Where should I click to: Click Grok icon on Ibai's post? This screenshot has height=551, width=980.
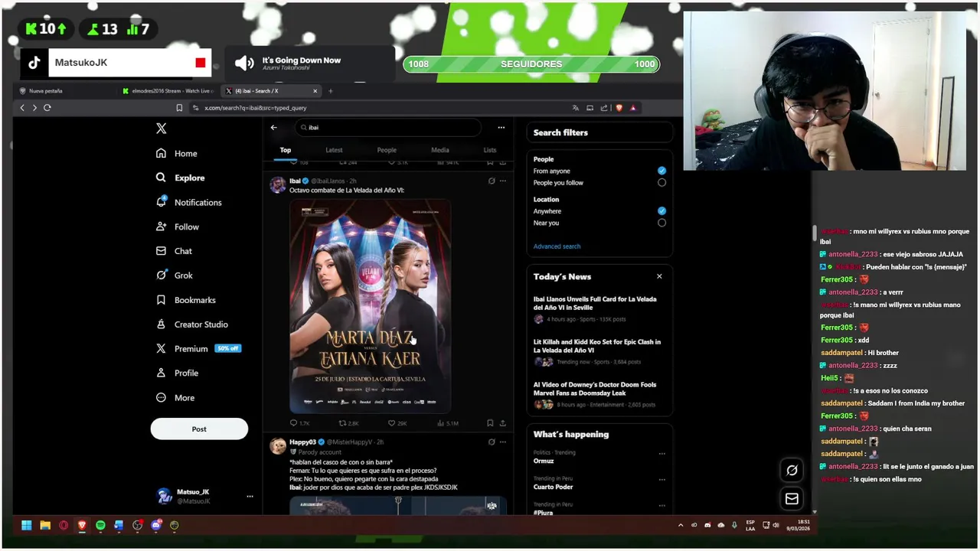pyautogui.click(x=492, y=181)
